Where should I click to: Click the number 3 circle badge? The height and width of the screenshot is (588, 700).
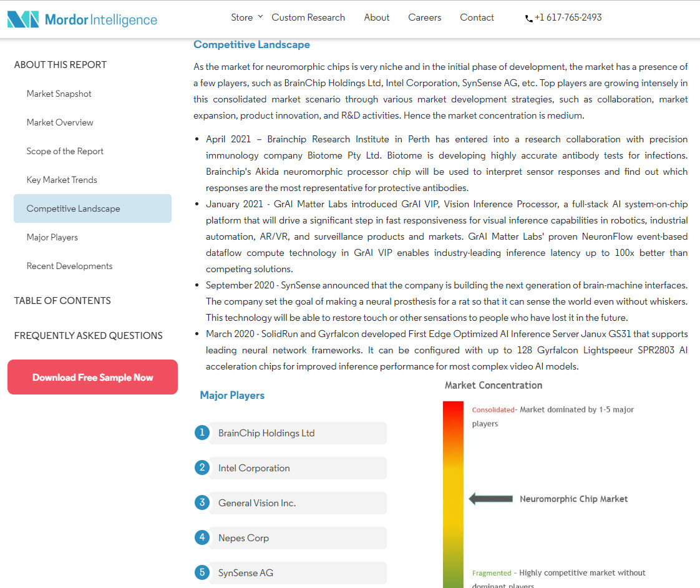coord(202,502)
